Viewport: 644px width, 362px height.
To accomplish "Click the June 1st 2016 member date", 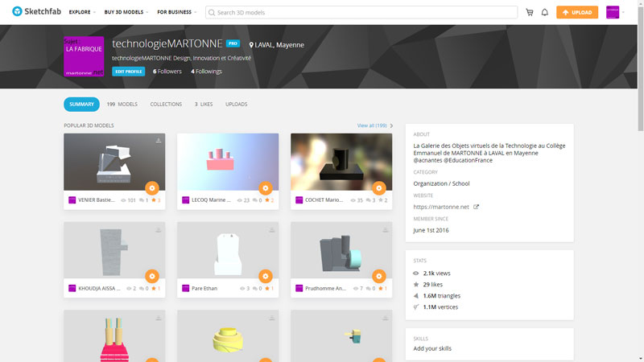I will coord(431,230).
